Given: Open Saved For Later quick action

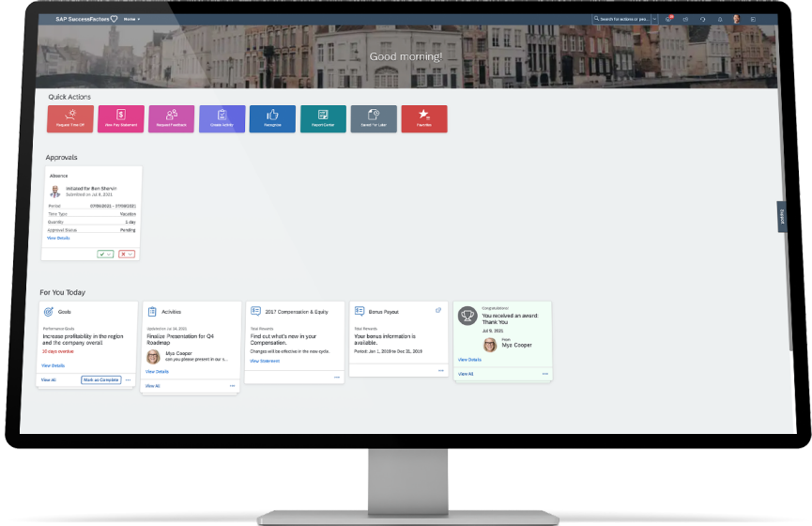Looking at the screenshot, I should pyautogui.click(x=374, y=118).
